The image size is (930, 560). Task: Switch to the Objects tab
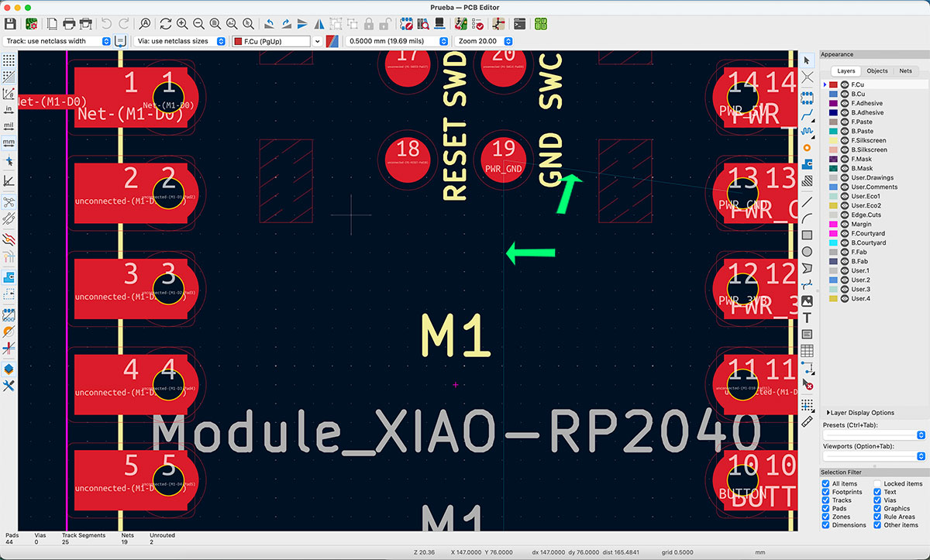[x=877, y=70]
